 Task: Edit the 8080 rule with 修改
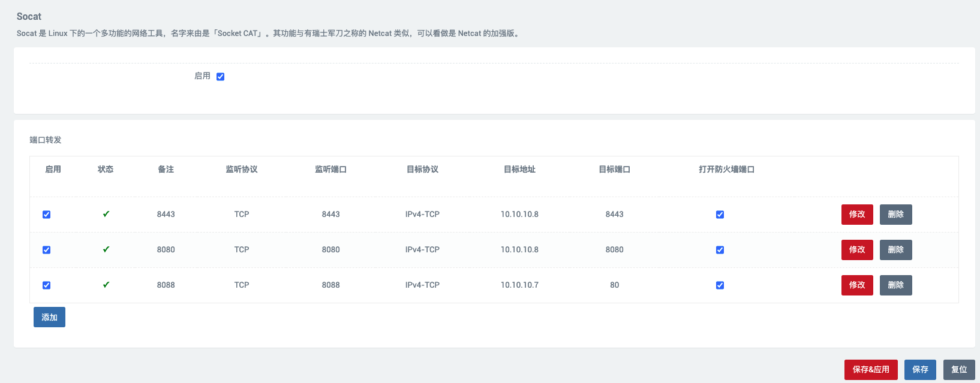[x=856, y=250]
